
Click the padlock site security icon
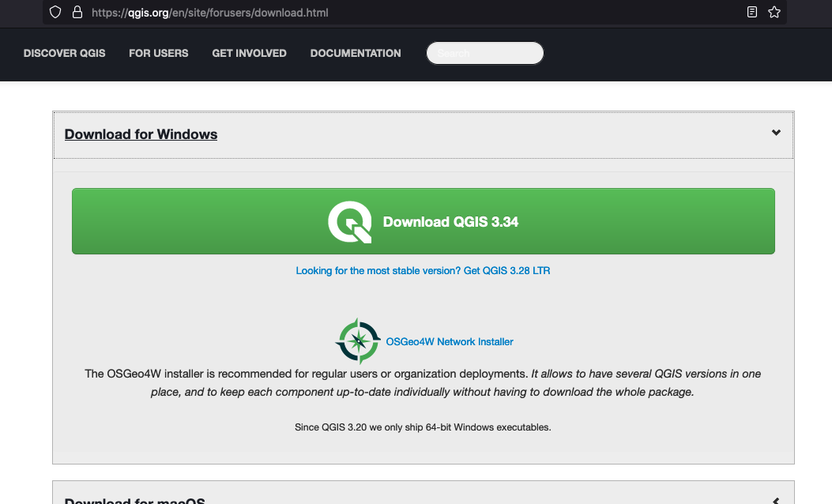[77, 12]
